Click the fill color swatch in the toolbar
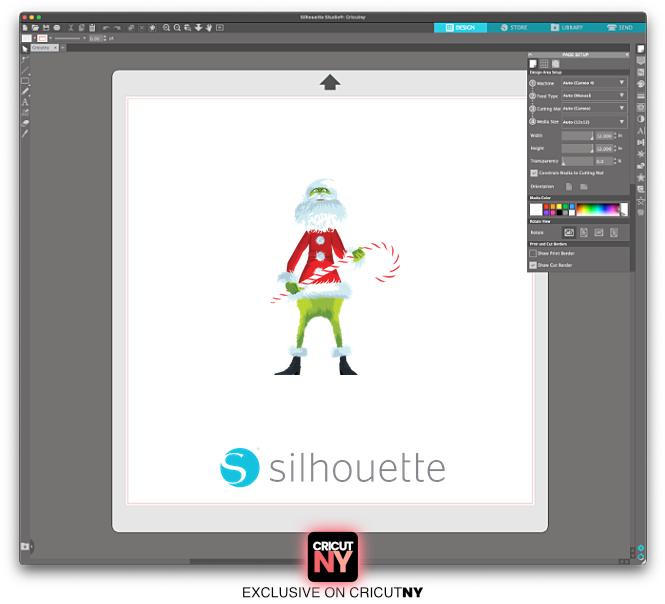The width and height of the screenshot is (665, 604). [27, 38]
